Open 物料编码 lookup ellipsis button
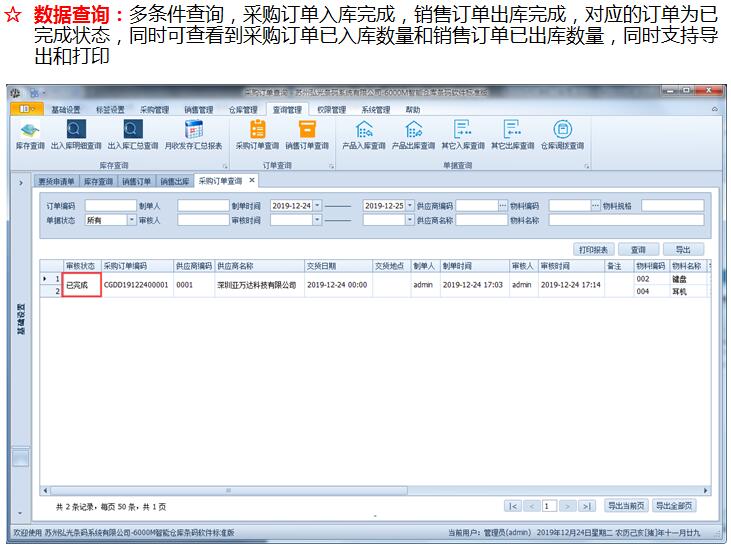The width and height of the screenshot is (731, 554). tap(596, 206)
